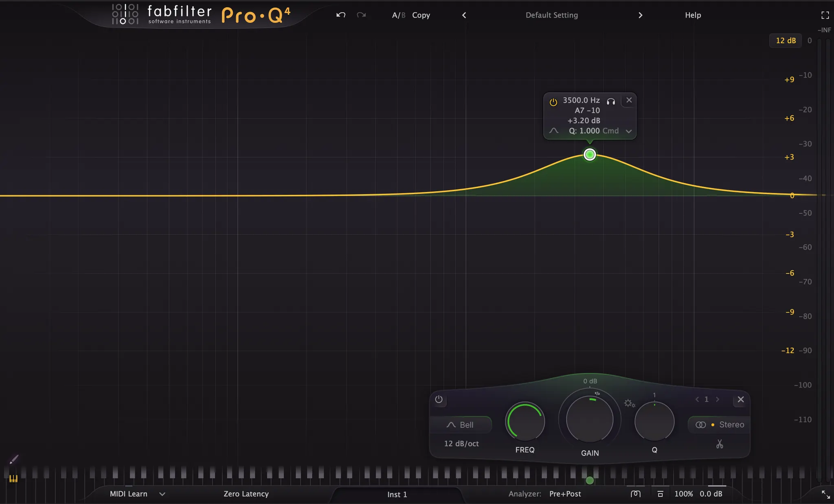The width and height of the screenshot is (834, 504).
Task: Open the Help menu
Action: [693, 15]
